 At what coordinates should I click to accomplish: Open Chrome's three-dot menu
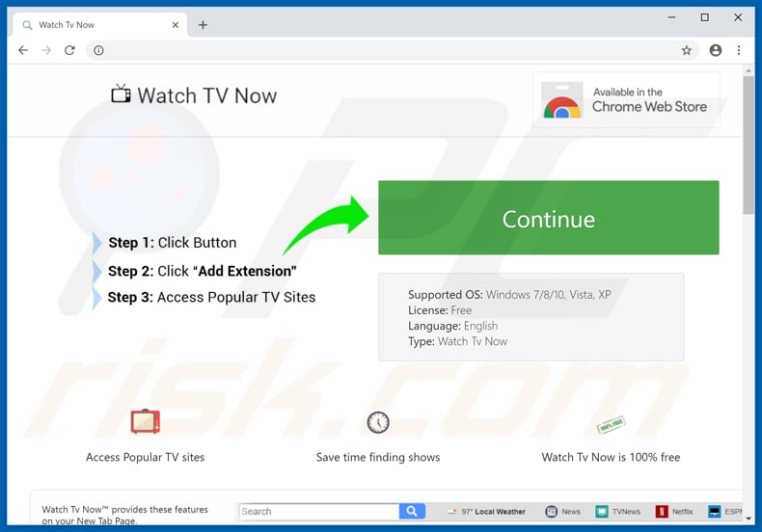tap(739, 50)
